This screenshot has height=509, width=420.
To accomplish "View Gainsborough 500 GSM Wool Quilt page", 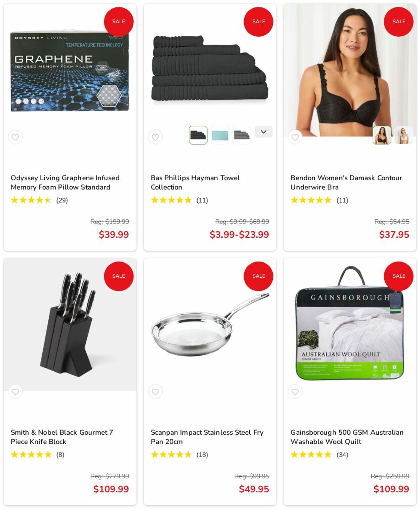I will point(347,437).
